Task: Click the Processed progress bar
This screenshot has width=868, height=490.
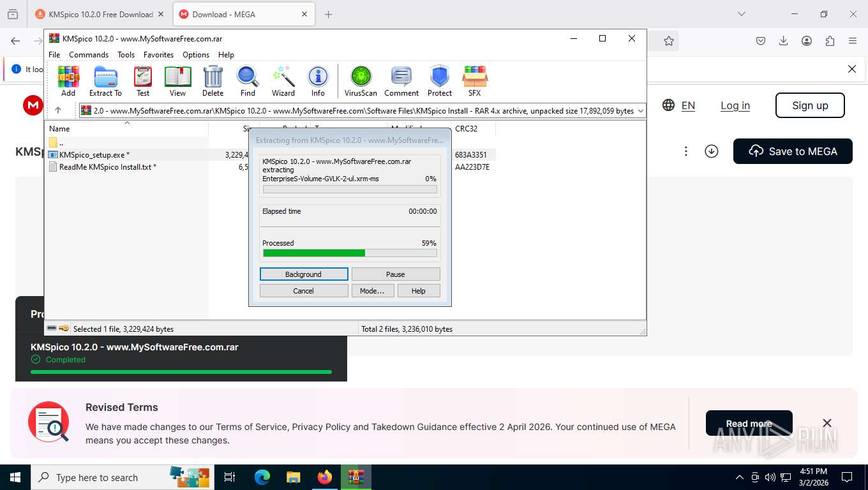Action: (x=350, y=253)
